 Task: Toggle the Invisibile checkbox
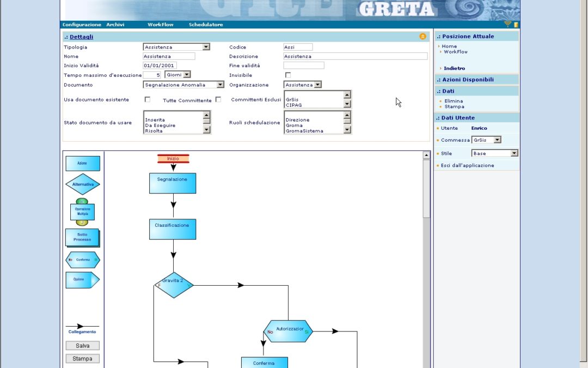(288, 75)
